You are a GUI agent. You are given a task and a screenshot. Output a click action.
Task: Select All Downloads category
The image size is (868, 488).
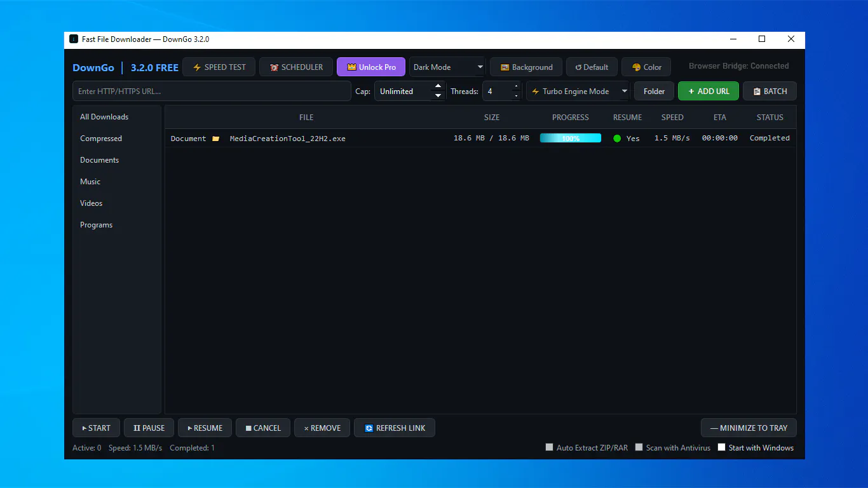click(116, 117)
